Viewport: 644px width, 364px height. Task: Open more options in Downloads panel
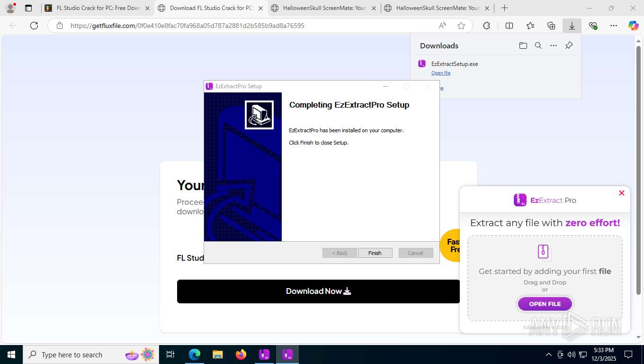tap(554, 45)
